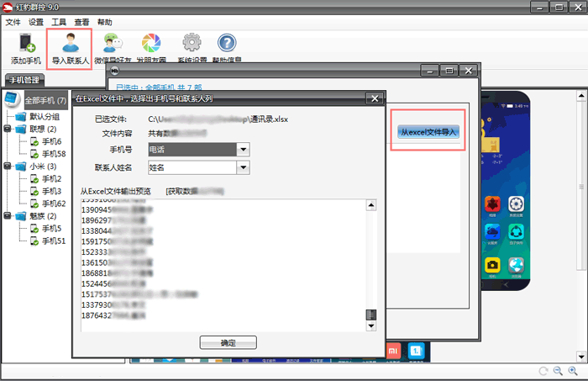Click main window scrollbar up arrow
This screenshot has width=588, height=381.
click(x=581, y=96)
